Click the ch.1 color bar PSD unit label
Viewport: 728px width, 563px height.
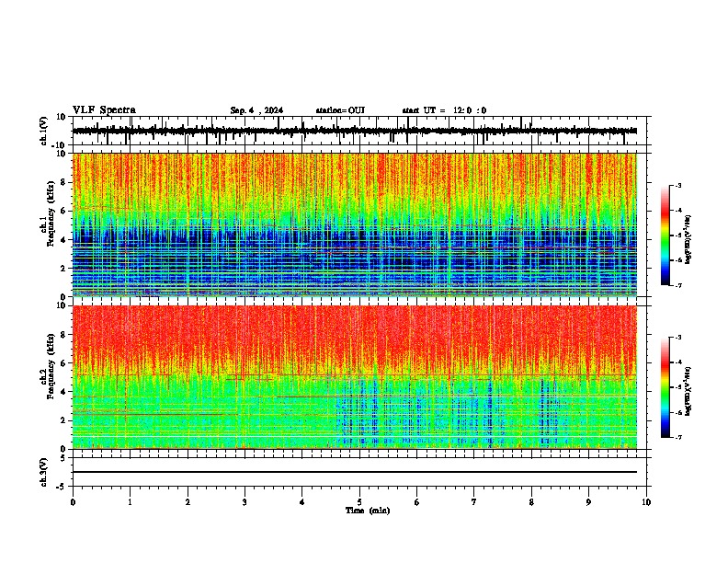[688, 240]
